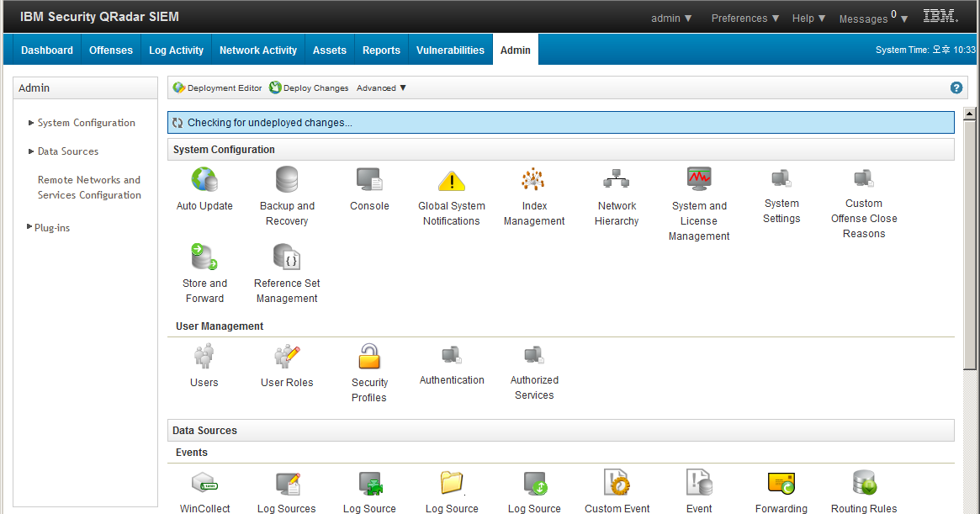Click the vertical scrollbar thumb
This screenshot has width=980, height=514.
click(969, 245)
